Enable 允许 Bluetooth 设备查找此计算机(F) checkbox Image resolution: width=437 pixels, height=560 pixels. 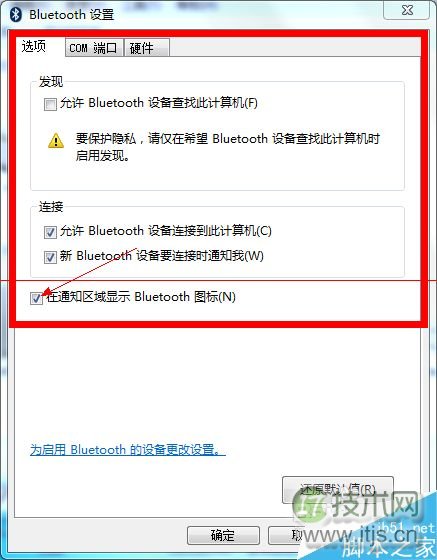click(x=50, y=104)
